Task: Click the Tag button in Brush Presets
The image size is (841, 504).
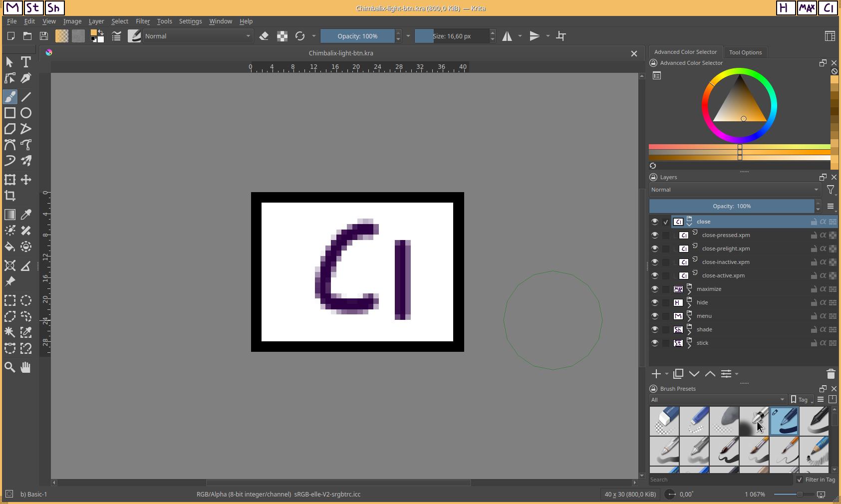Action: coord(802,400)
